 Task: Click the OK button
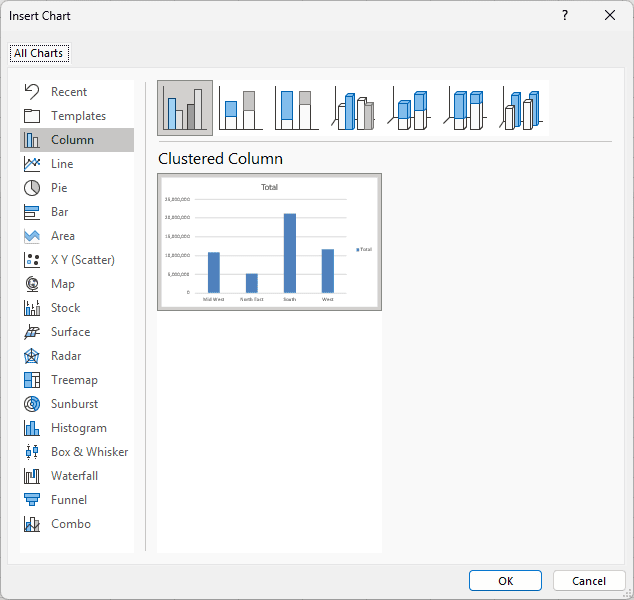click(x=505, y=581)
